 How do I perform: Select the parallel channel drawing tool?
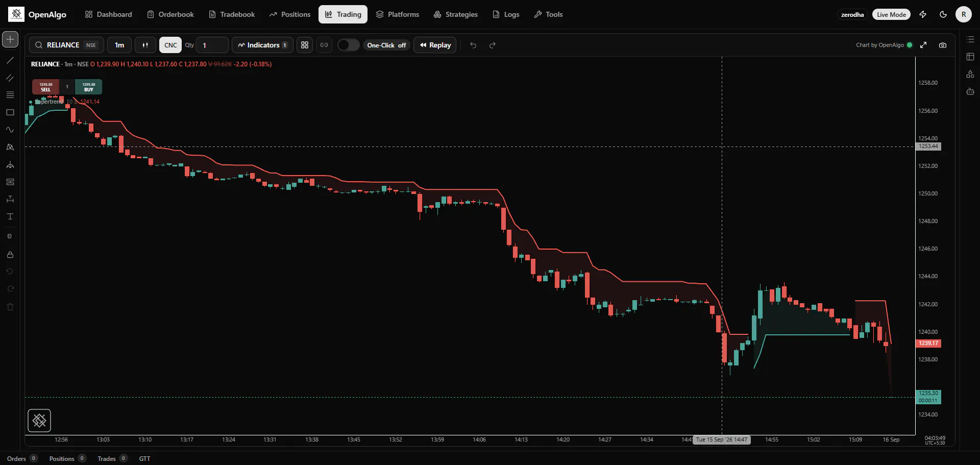click(10, 78)
